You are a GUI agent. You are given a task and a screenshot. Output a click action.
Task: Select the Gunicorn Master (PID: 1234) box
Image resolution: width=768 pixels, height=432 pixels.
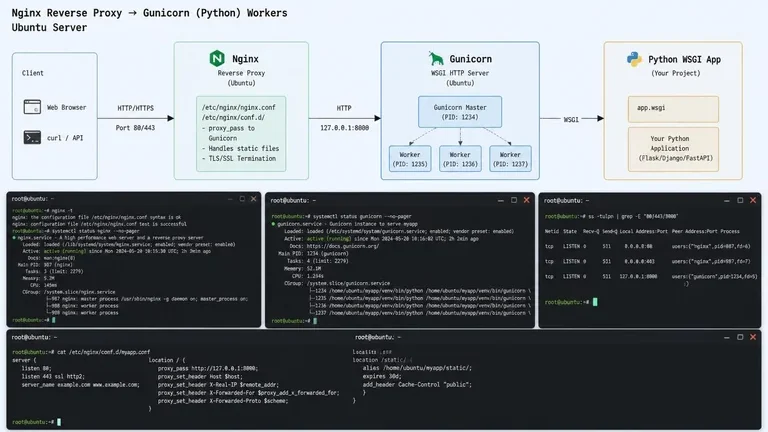click(x=460, y=112)
